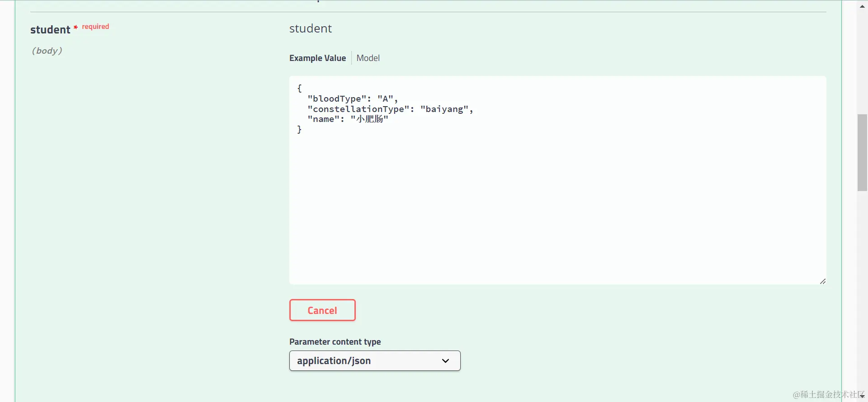Click the bold student parameter name
Image resolution: width=868 pixels, height=402 pixels.
(x=50, y=30)
